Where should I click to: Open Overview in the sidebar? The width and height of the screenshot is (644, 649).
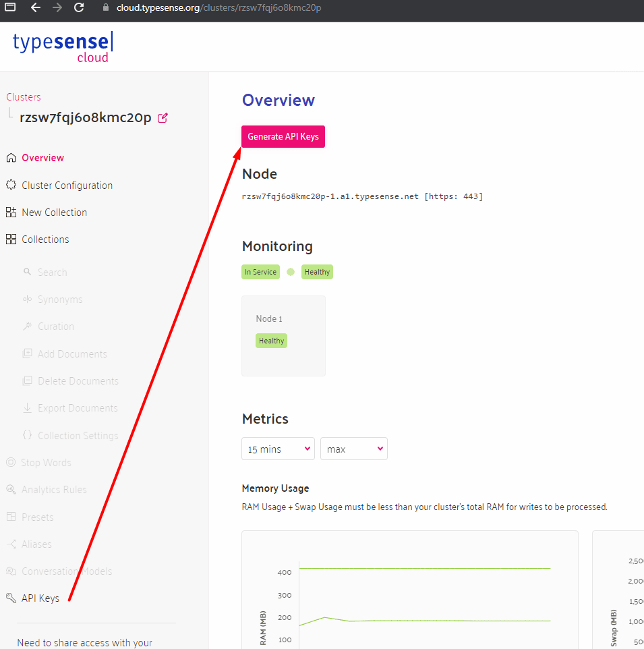(x=42, y=158)
